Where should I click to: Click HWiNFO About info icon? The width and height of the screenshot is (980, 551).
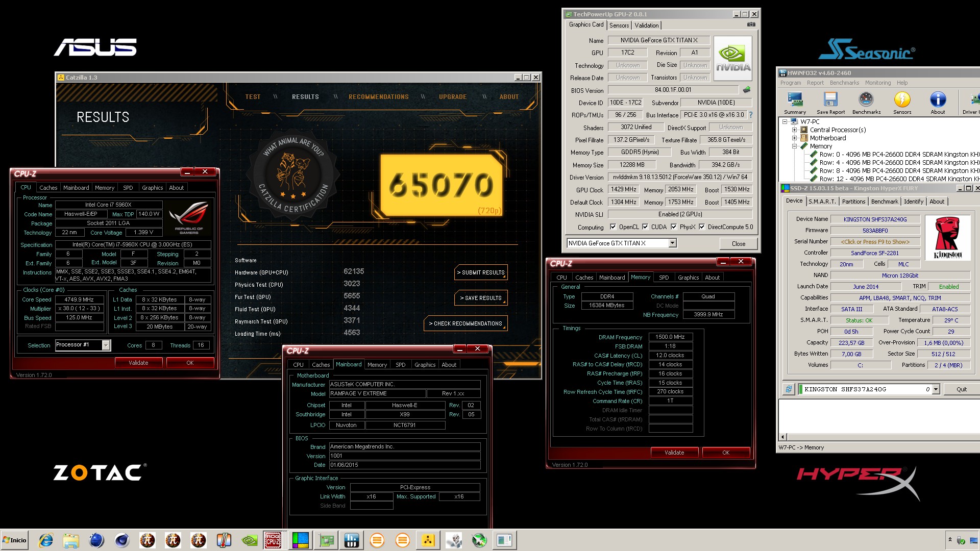938,103
